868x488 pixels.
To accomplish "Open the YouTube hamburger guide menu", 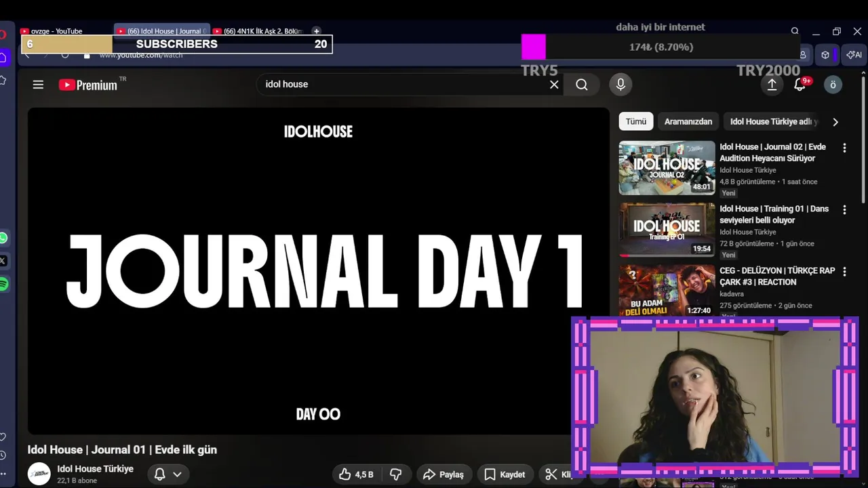I will 38,85.
